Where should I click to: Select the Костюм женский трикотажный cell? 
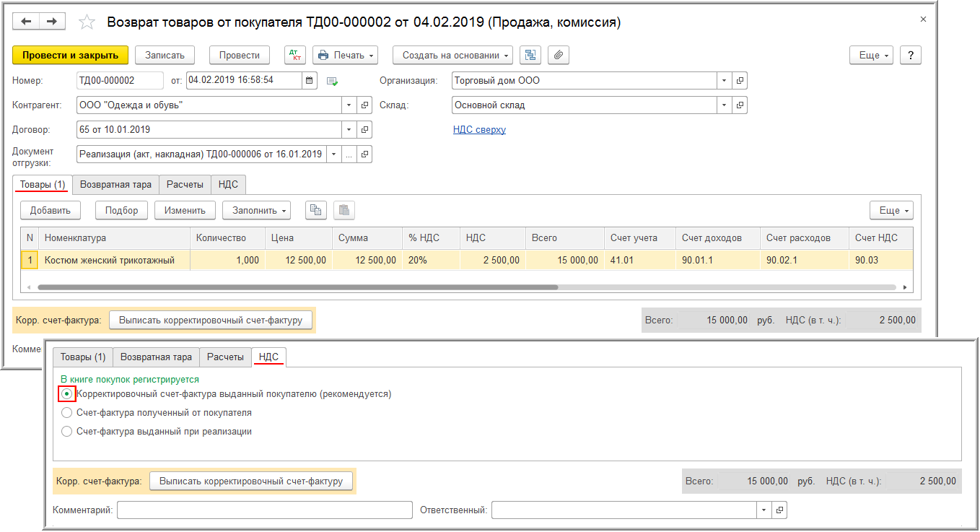114,260
